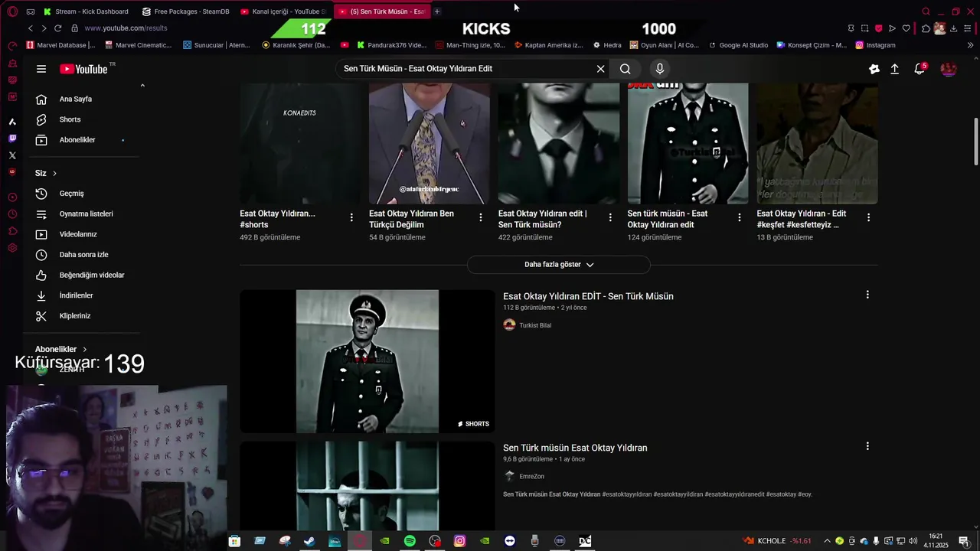Open Esat Oktay Yıldıran EDİT video title
This screenshot has width=980, height=551.
(x=588, y=296)
